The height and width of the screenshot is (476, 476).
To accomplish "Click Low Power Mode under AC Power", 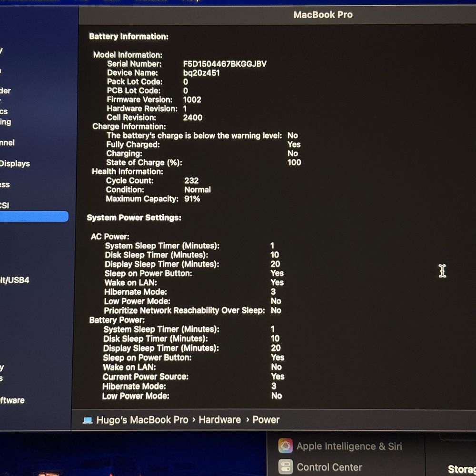I will 137,301.
